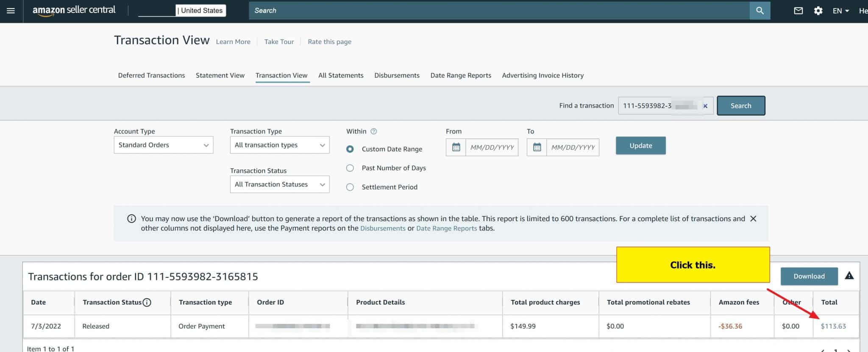Image resolution: width=868 pixels, height=352 pixels.
Task: Click the -$36.36 Amazon fees value
Action: (730, 326)
